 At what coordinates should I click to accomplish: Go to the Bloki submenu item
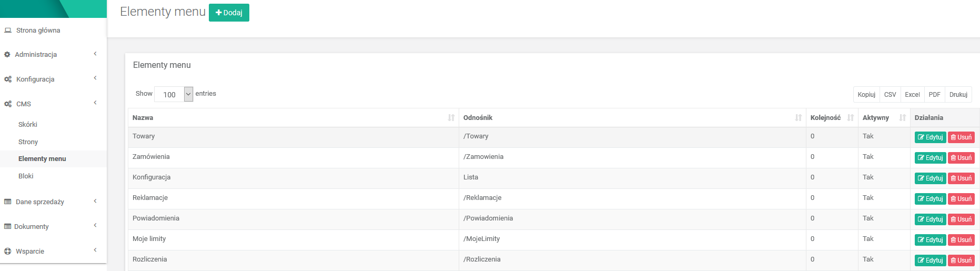point(26,176)
